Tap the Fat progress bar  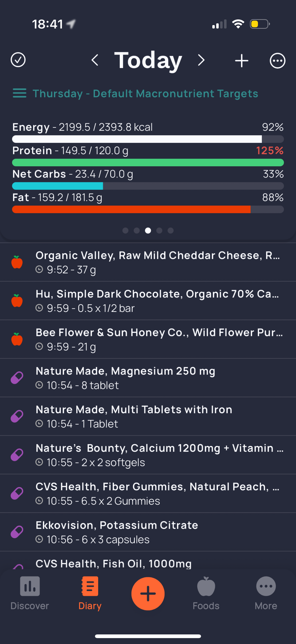148,210
